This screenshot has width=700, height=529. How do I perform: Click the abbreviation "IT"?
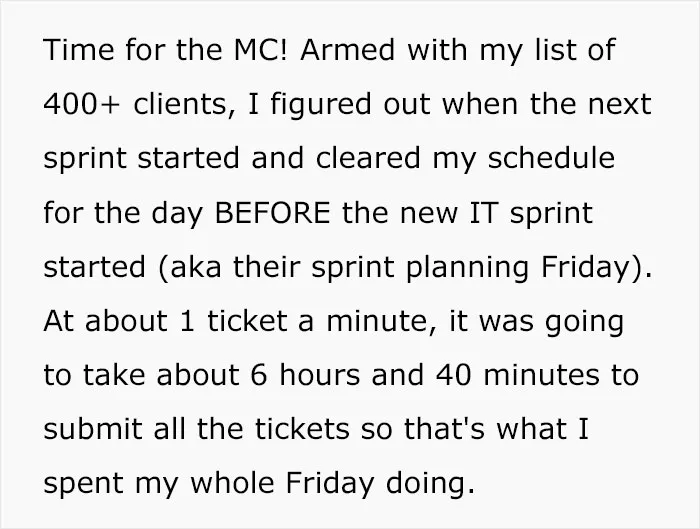click(483, 212)
